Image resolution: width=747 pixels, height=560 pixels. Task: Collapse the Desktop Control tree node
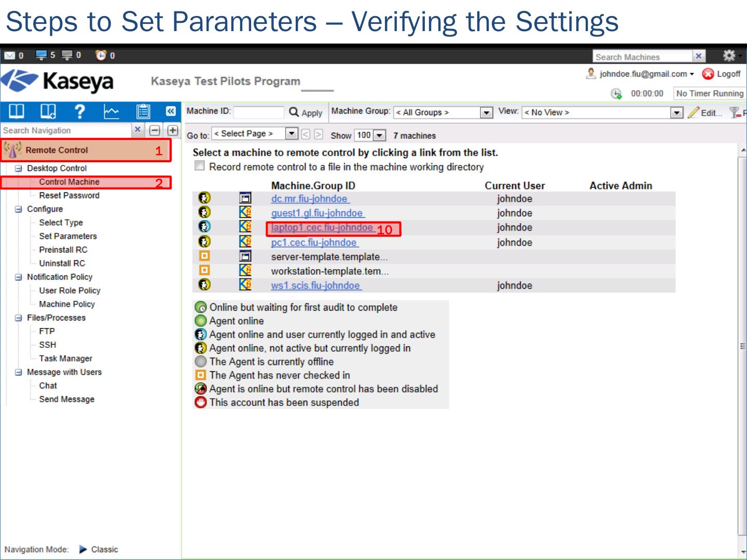click(19, 169)
